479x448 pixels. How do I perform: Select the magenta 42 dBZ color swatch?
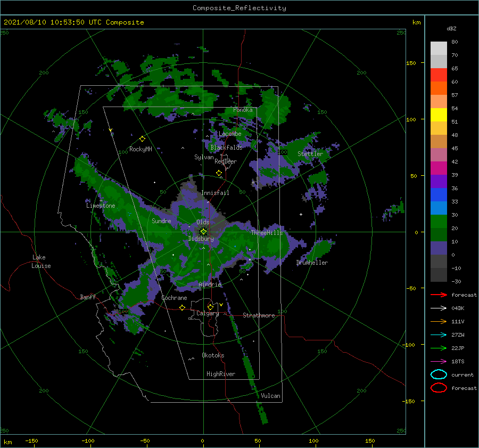coord(439,168)
